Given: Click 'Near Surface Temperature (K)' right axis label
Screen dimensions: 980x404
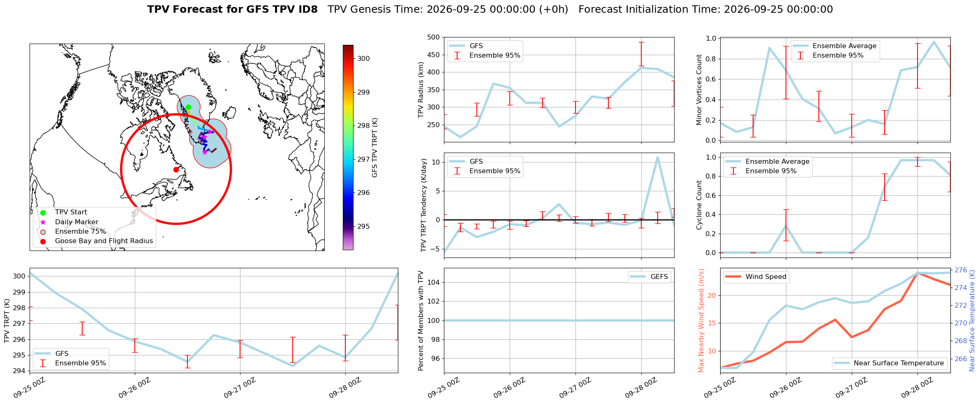Looking at the screenshot, I should coord(972,320).
